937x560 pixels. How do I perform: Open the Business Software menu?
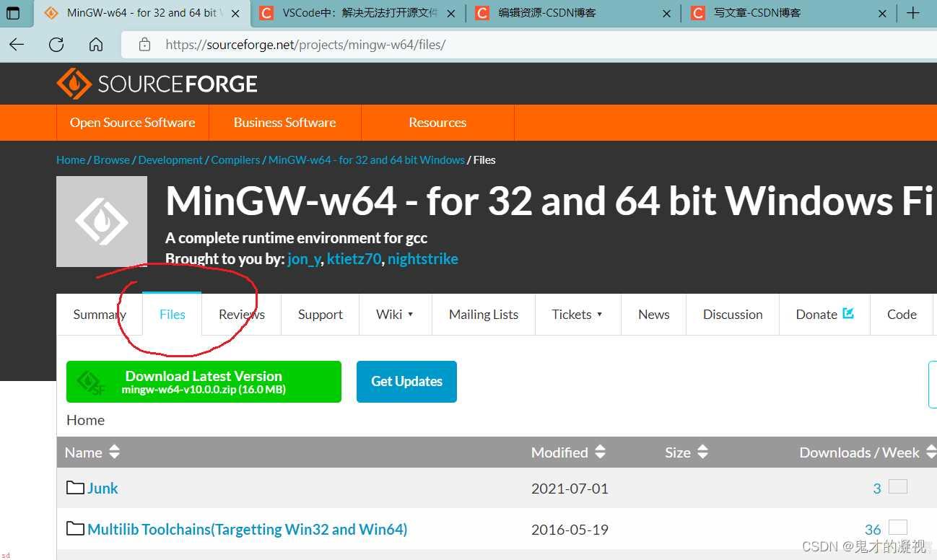coord(285,123)
